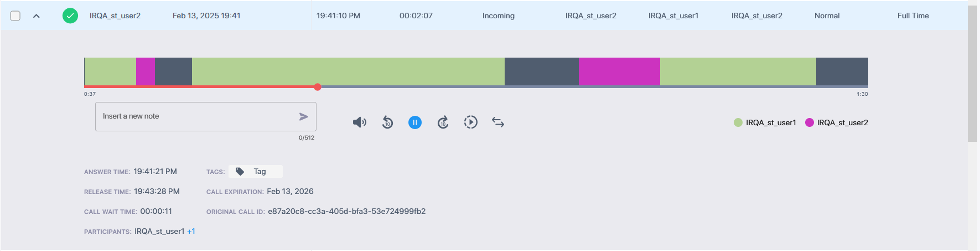Screen dimensions: 980x251
Task: Toggle IRQA_st_user2 magenta legend dot
Action: 809,122
